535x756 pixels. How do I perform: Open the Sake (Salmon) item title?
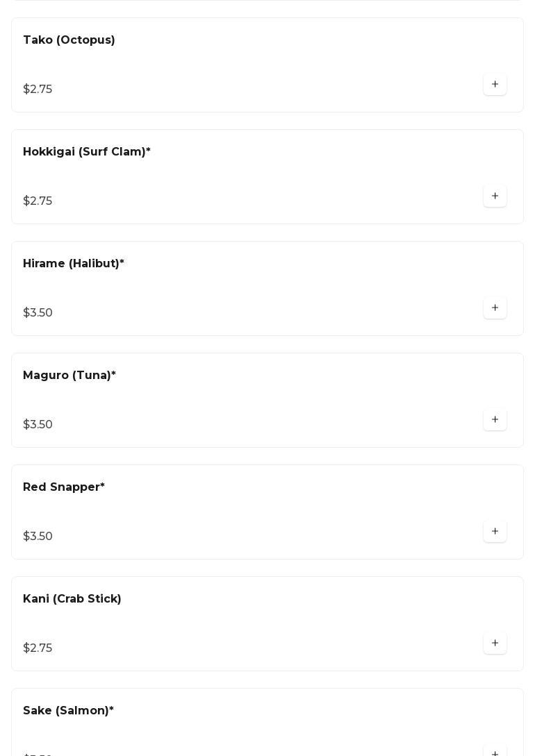click(68, 711)
